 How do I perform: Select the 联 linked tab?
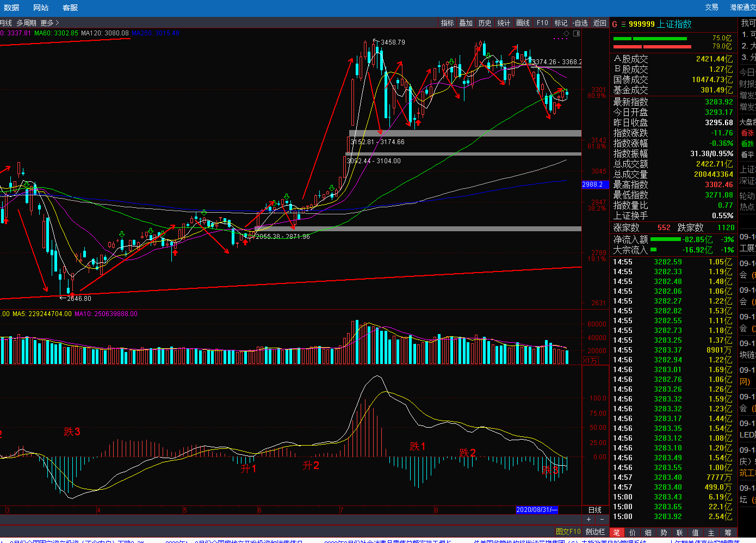point(679,533)
